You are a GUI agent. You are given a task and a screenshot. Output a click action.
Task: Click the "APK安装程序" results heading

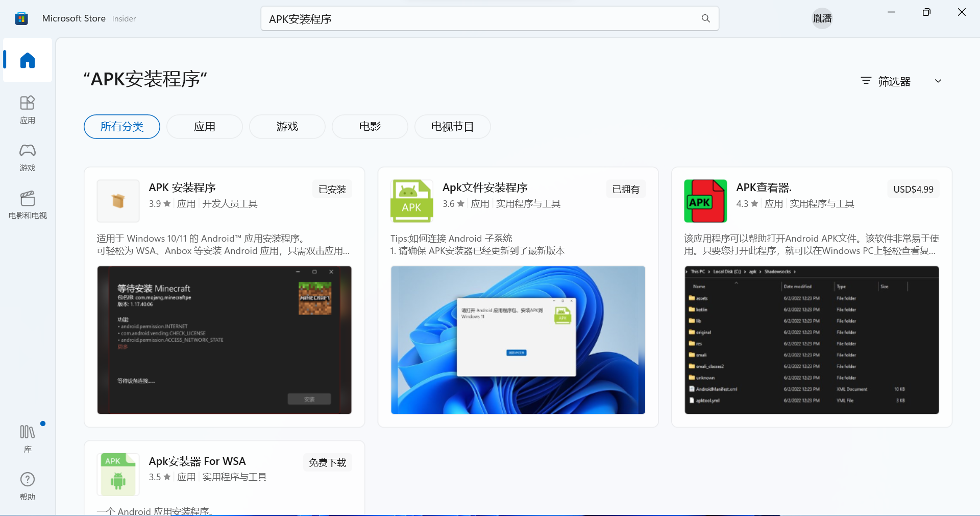145,79
